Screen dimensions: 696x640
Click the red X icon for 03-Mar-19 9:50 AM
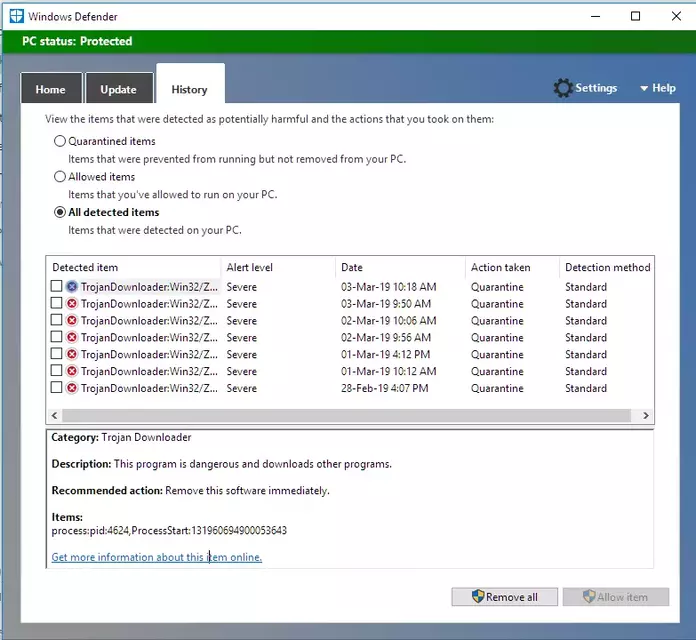(71, 304)
